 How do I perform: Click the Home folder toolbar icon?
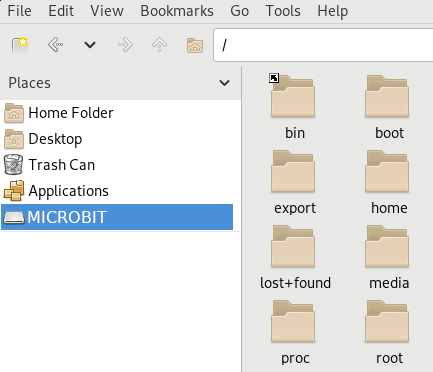[195, 45]
